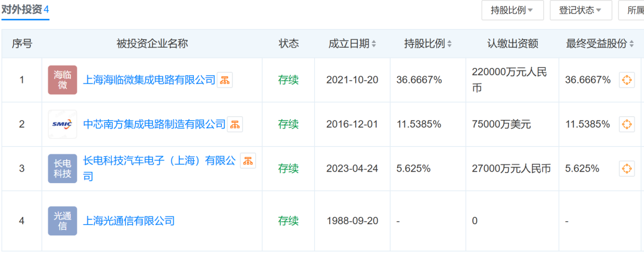Viewport: 644px width, 254px height.
Task: Open equity structure icon for 长电科技汽车电子
Action: tap(247, 161)
